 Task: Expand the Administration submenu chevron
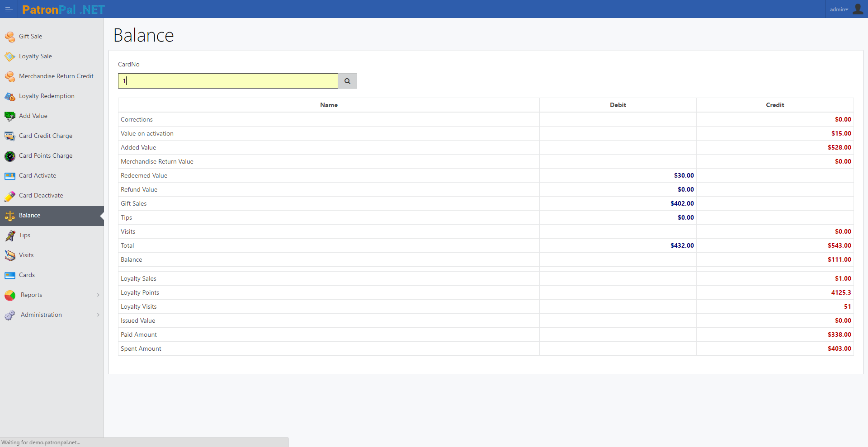point(98,315)
